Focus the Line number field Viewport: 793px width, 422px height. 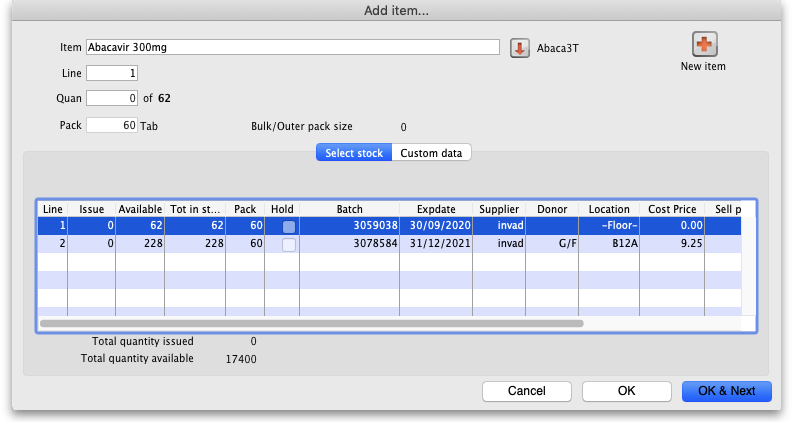pyautogui.click(x=112, y=73)
